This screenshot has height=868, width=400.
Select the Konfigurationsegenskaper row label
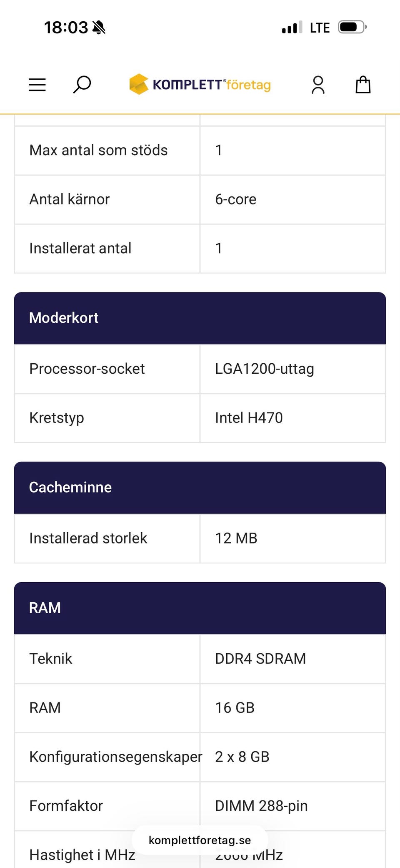115,757
